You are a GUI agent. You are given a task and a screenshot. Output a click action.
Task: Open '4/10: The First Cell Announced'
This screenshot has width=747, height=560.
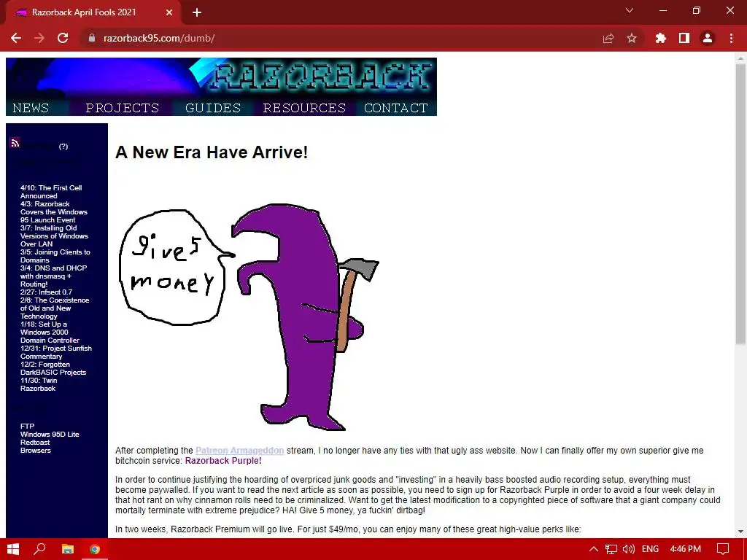pyautogui.click(x=51, y=192)
